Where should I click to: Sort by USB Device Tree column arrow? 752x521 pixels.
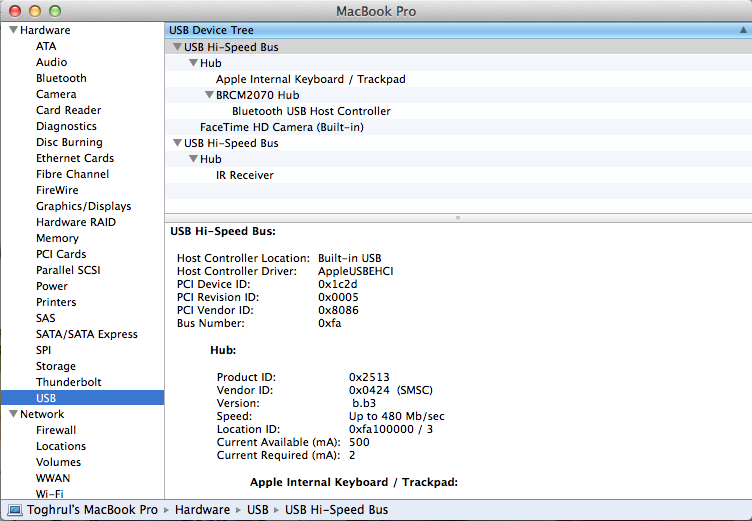click(x=743, y=30)
